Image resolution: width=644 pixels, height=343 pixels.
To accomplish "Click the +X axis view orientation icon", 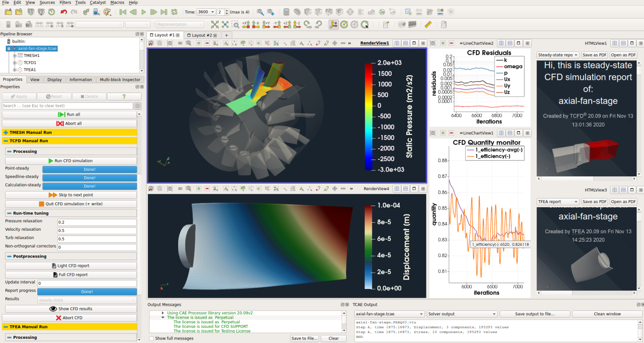I will pyautogui.click(x=246, y=24).
